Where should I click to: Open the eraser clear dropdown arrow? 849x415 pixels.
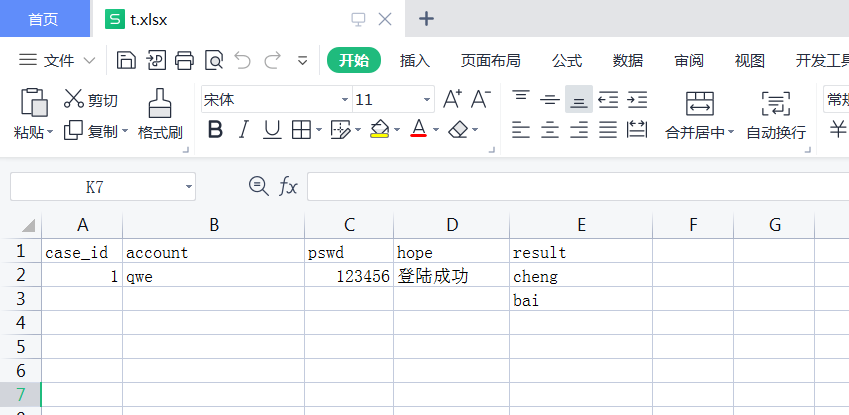[x=475, y=130]
